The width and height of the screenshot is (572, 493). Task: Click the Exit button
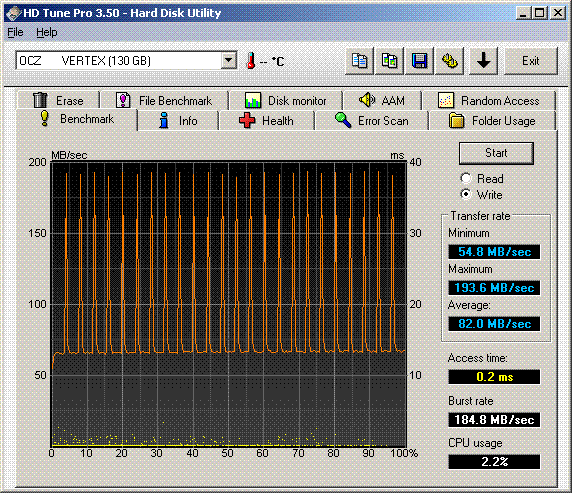pyautogui.click(x=531, y=61)
